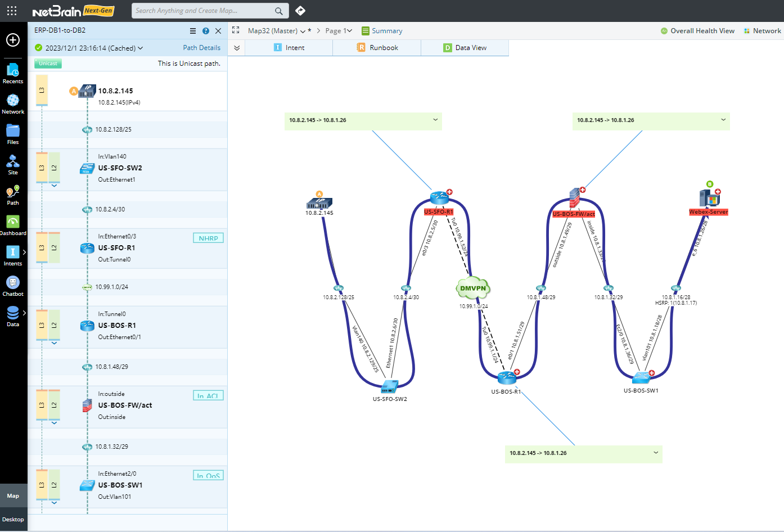This screenshot has height=532, width=784.
Task: Click subnet 10.8.1.48/29 in path list
Action: pyautogui.click(x=111, y=367)
